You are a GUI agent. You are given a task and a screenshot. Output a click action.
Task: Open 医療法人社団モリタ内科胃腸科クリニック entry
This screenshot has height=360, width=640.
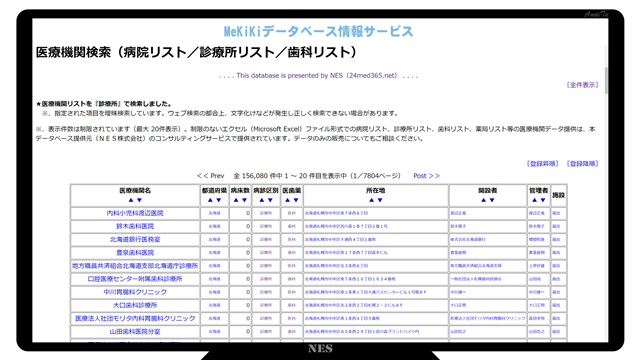coord(135,318)
